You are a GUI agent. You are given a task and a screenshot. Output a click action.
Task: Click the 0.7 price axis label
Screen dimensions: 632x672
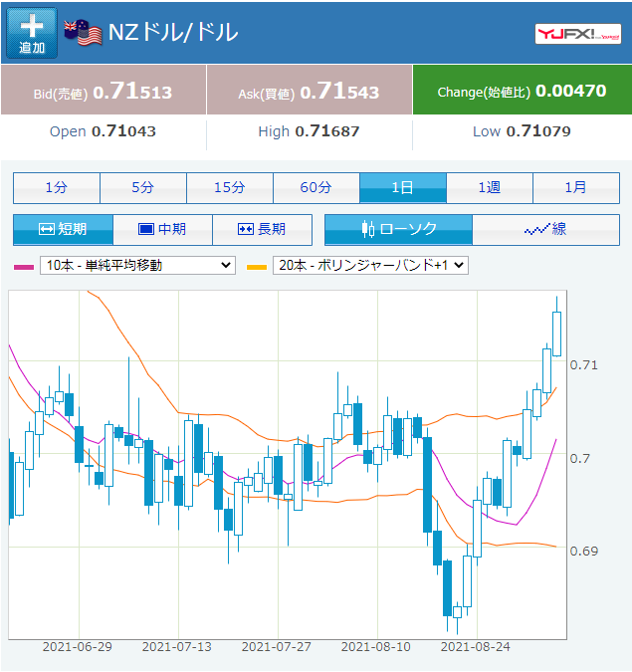(579, 459)
